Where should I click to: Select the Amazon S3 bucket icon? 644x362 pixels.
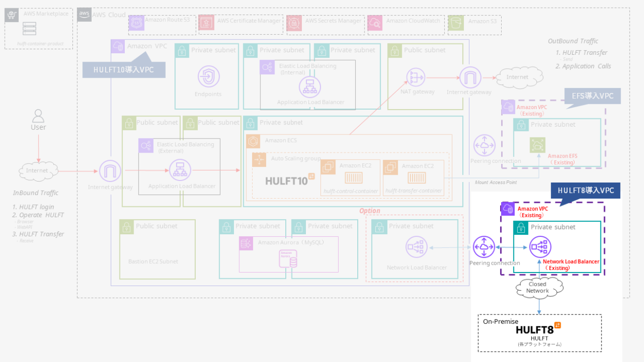click(456, 23)
